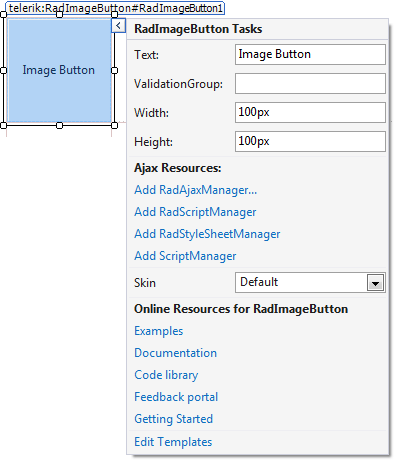Open the Getting Started link

(174, 419)
